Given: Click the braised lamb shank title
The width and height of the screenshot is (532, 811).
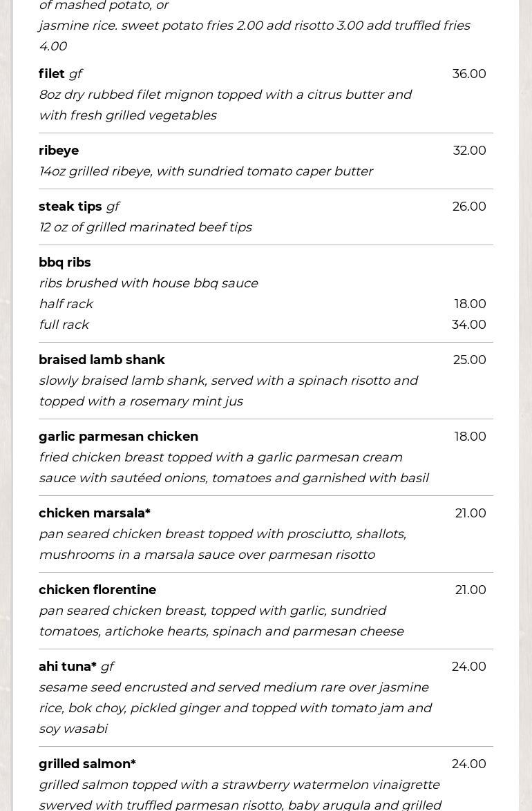Looking at the screenshot, I should point(102,360).
